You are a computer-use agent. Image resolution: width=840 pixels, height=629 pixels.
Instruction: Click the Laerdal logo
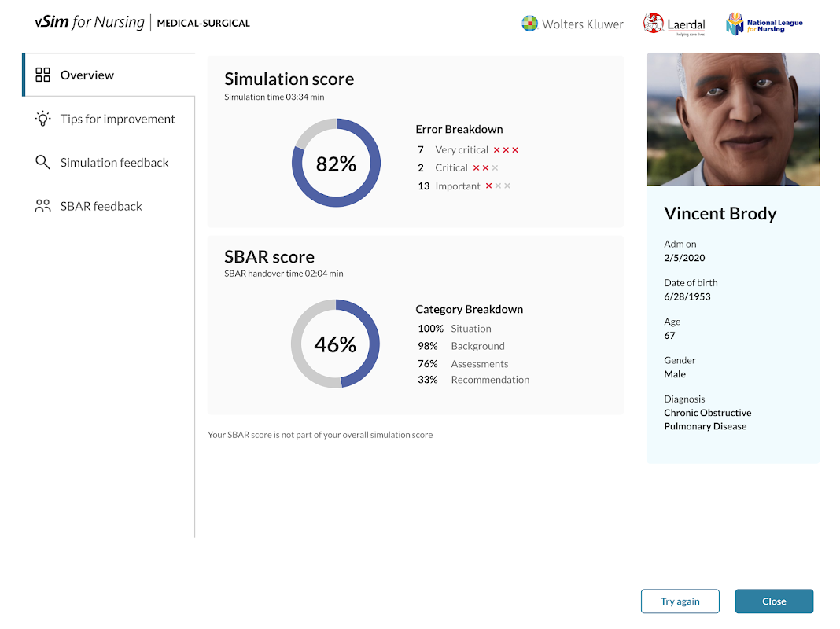[x=674, y=24]
